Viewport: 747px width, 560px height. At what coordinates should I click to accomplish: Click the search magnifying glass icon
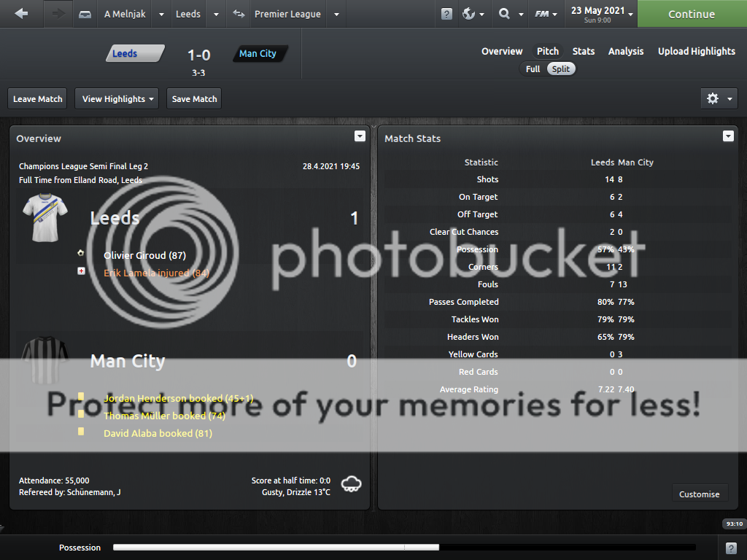[x=504, y=14]
